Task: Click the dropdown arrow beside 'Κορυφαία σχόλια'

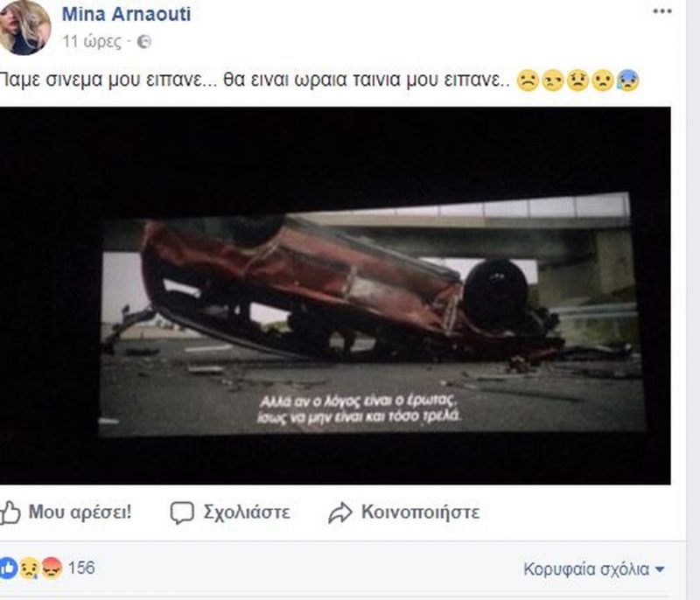Action: 660,569
